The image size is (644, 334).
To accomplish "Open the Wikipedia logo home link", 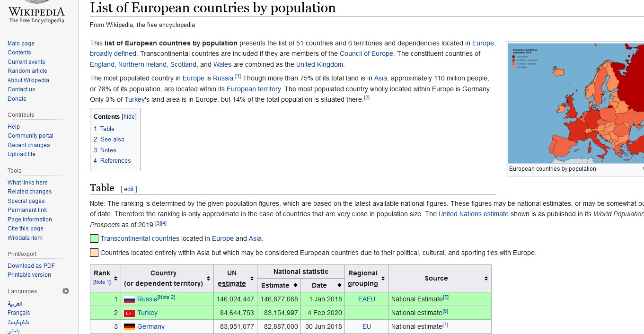I will 36,12.
